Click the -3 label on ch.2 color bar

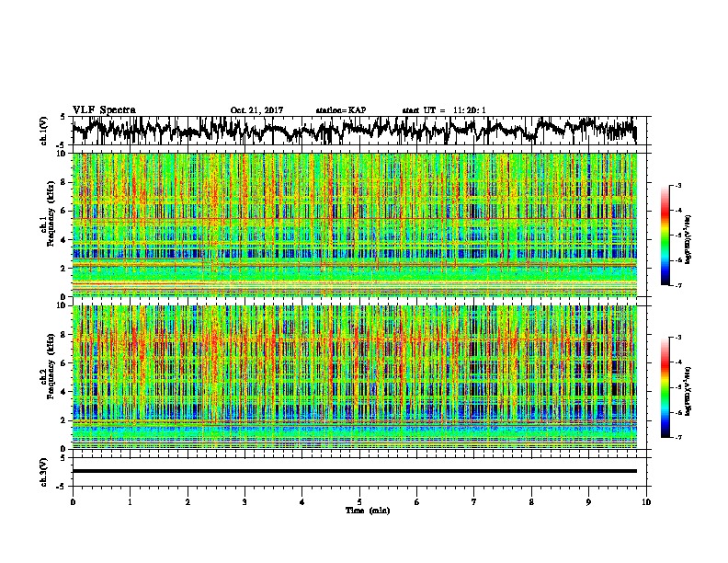click(x=678, y=338)
